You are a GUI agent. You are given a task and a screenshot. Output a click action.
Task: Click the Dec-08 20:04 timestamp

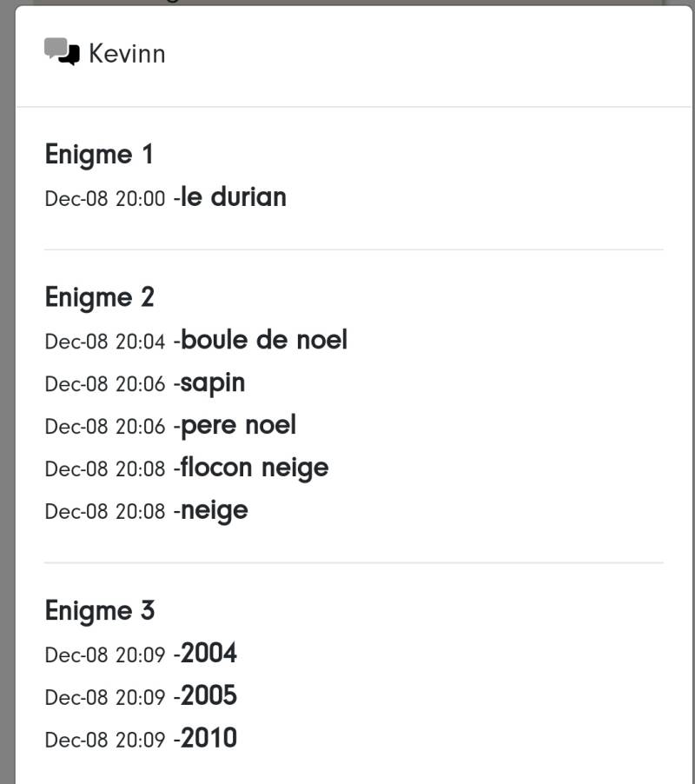click(104, 342)
